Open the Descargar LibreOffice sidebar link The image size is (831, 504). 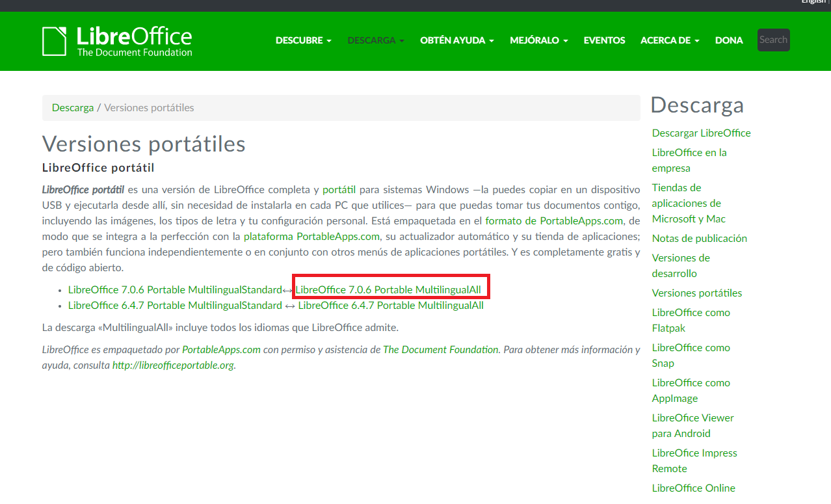(x=701, y=133)
